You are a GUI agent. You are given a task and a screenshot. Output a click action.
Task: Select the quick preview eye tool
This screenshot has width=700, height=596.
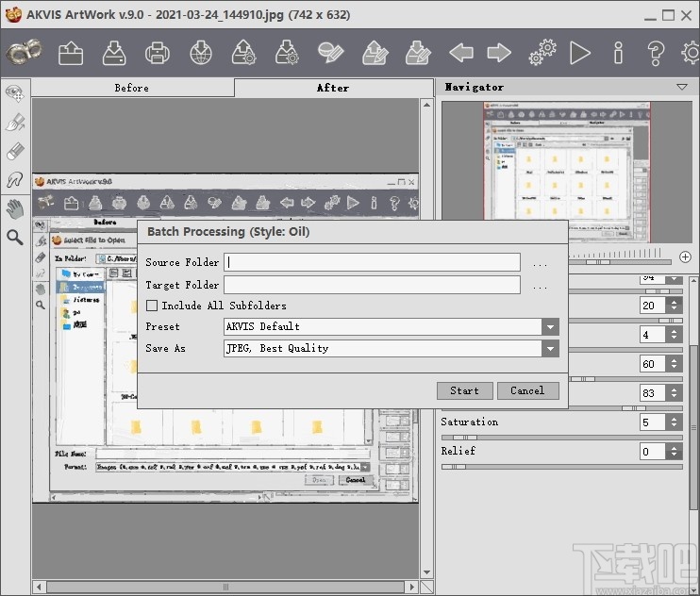(15, 93)
